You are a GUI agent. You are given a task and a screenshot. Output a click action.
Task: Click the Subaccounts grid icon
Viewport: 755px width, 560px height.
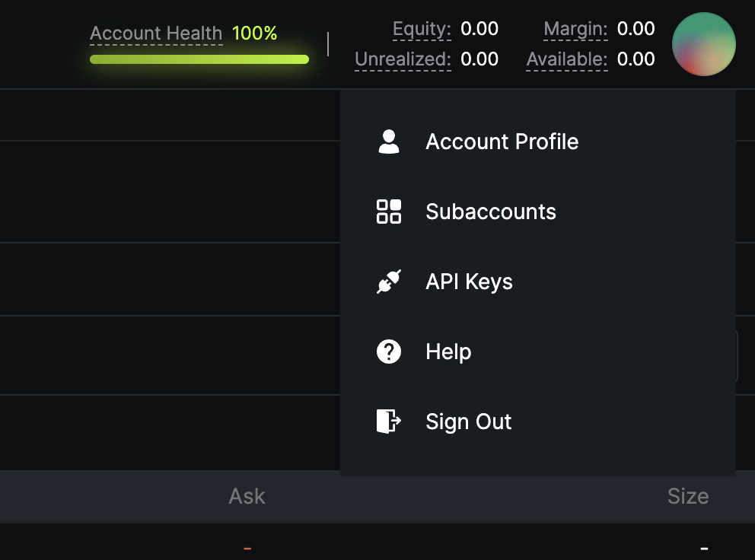(x=389, y=212)
